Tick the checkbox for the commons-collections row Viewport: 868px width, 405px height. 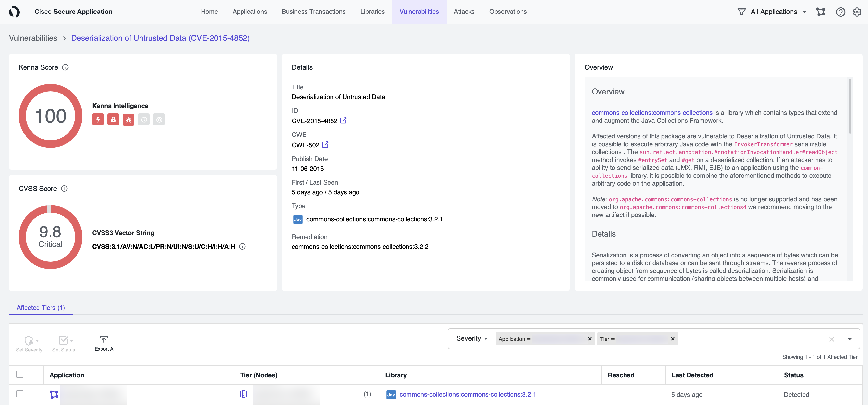(20, 393)
